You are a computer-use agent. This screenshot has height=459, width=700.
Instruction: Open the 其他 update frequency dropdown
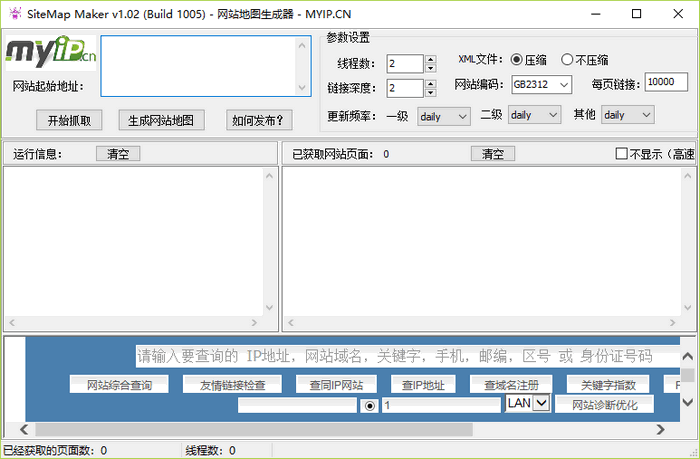click(x=628, y=115)
